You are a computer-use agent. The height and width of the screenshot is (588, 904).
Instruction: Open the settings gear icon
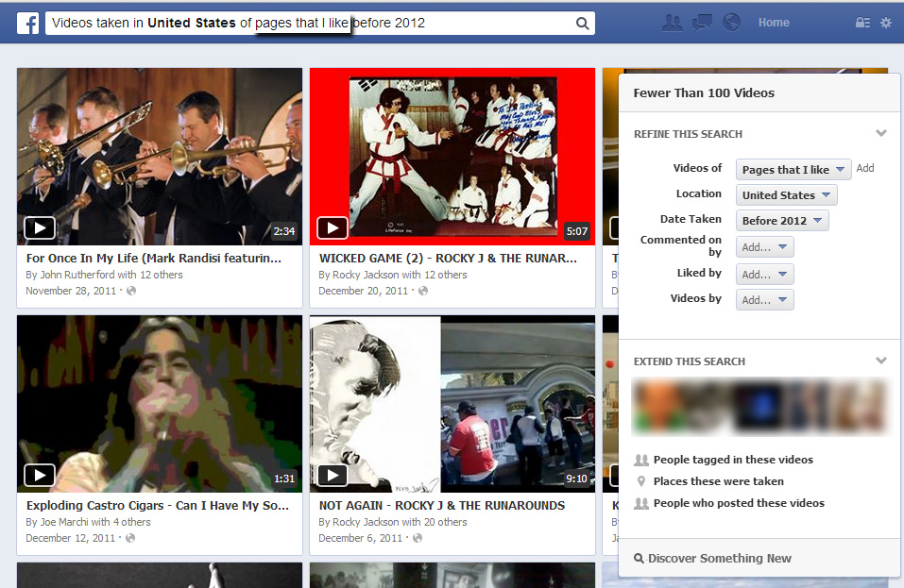pyautogui.click(x=886, y=23)
